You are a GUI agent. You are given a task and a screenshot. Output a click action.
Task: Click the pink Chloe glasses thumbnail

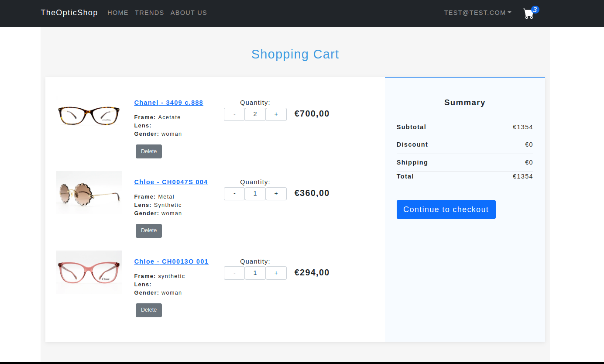[89, 272]
